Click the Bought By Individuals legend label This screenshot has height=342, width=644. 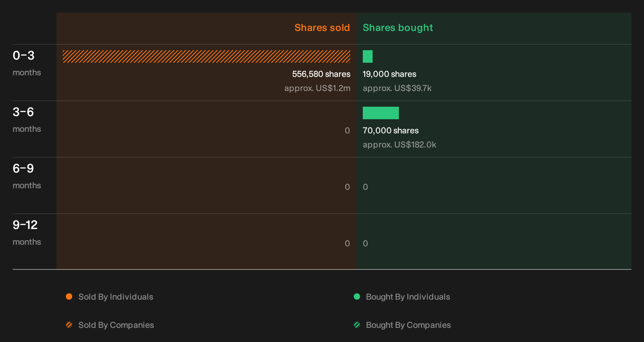(x=408, y=297)
